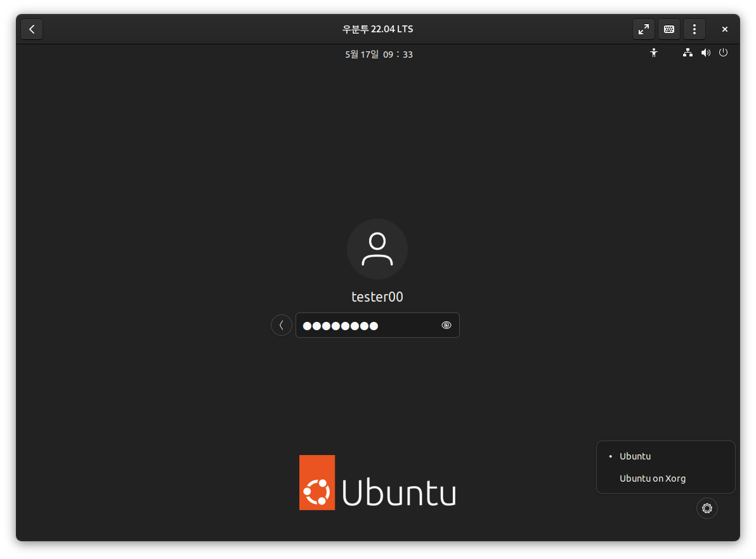
Task: Go back using the header back arrow
Action: pyautogui.click(x=32, y=29)
